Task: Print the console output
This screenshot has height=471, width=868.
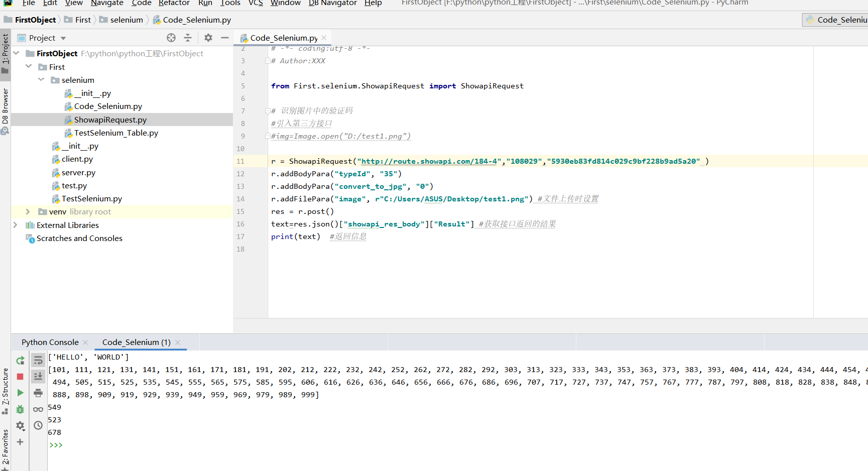Action: click(38, 393)
